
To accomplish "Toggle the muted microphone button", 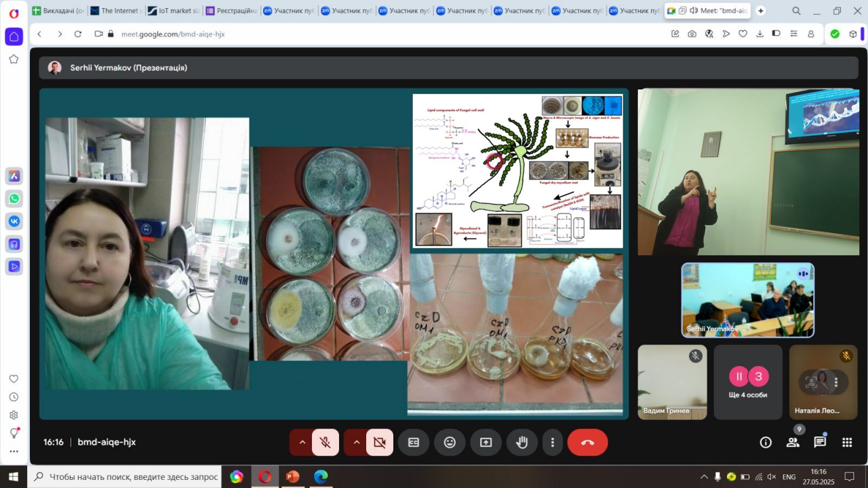I will 325,442.
